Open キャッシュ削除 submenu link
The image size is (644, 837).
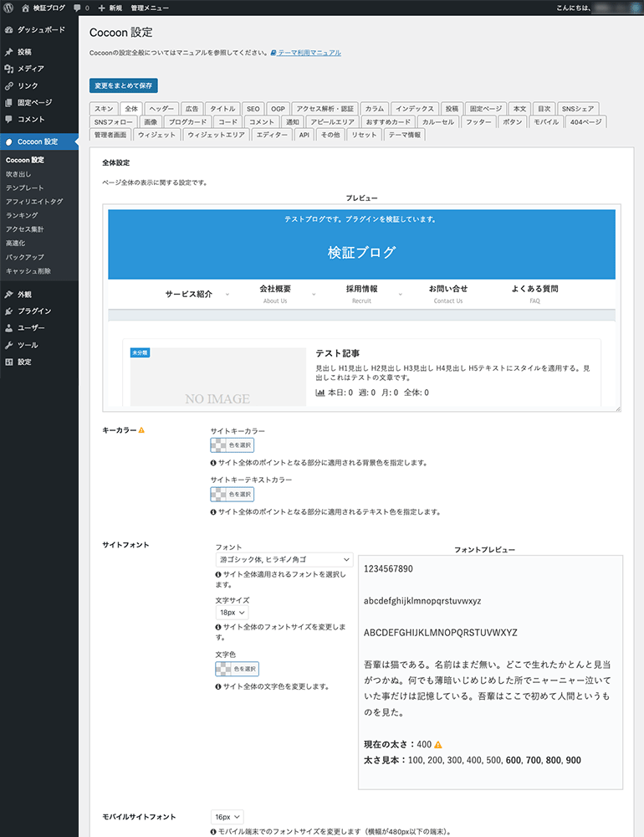click(28, 271)
